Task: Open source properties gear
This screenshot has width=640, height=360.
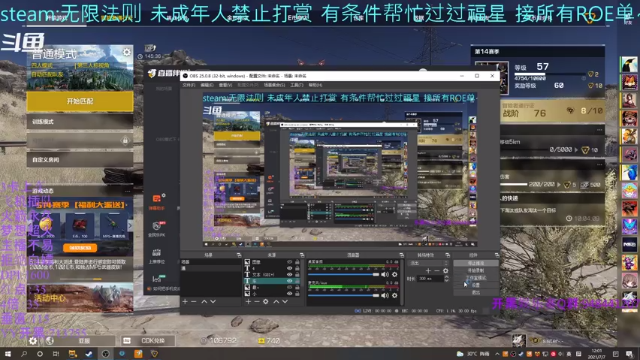Action: pyautogui.click(x=266, y=302)
